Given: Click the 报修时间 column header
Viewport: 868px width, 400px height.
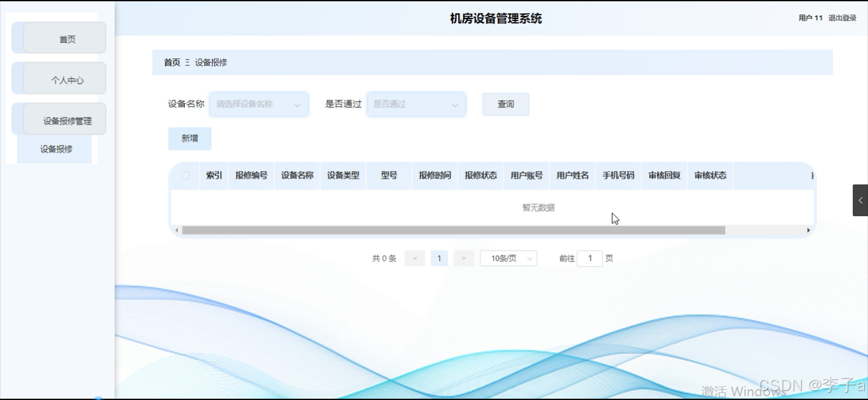Looking at the screenshot, I should point(435,176).
